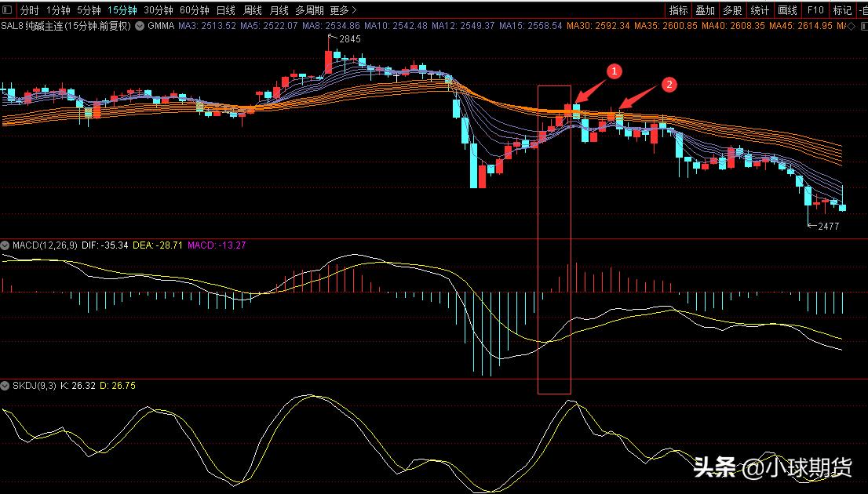The width and height of the screenshot is (868, 494).
Task: Select the MA15: 2558.54 value
Action: (531, 25)
